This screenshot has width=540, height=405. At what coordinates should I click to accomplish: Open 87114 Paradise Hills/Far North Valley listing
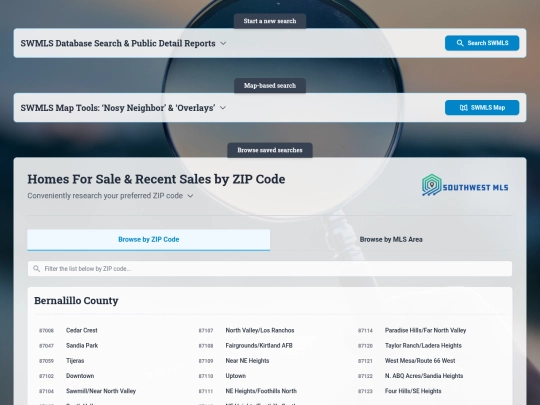pyautogui.click(x=412, y=331)
